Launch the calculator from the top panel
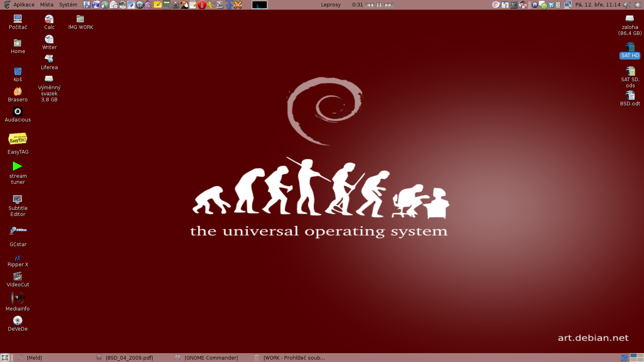 click(166, 5)
